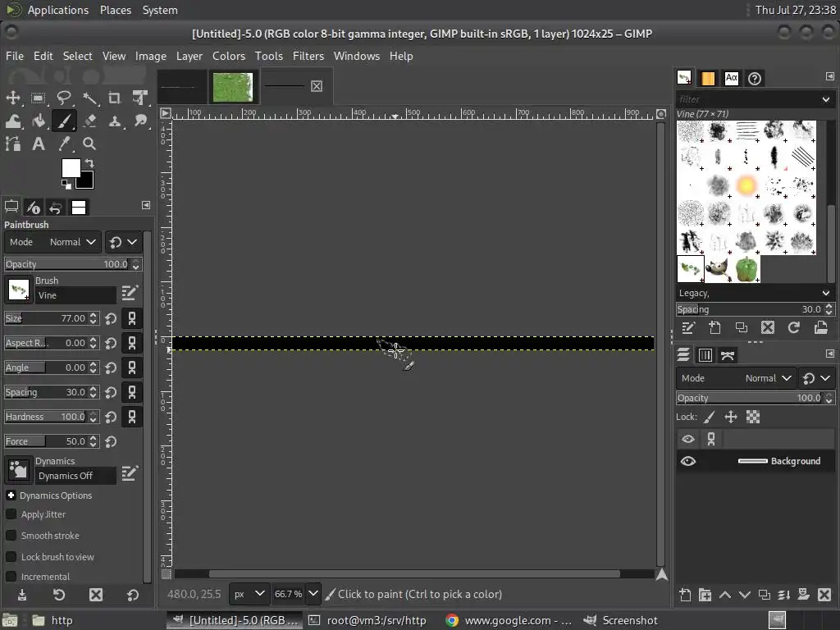840x630 pixels.
Task: Reset brush Angle to default
Action: point(111,368)
